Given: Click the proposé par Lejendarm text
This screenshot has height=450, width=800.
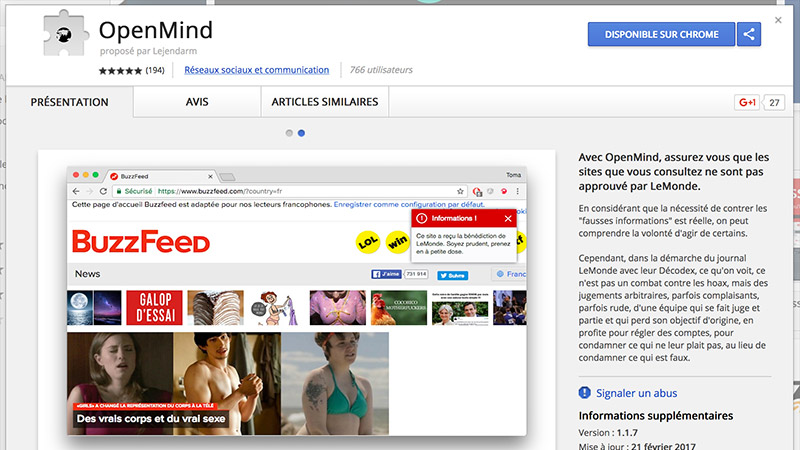Looking at the screenshot, I should 148,51.
